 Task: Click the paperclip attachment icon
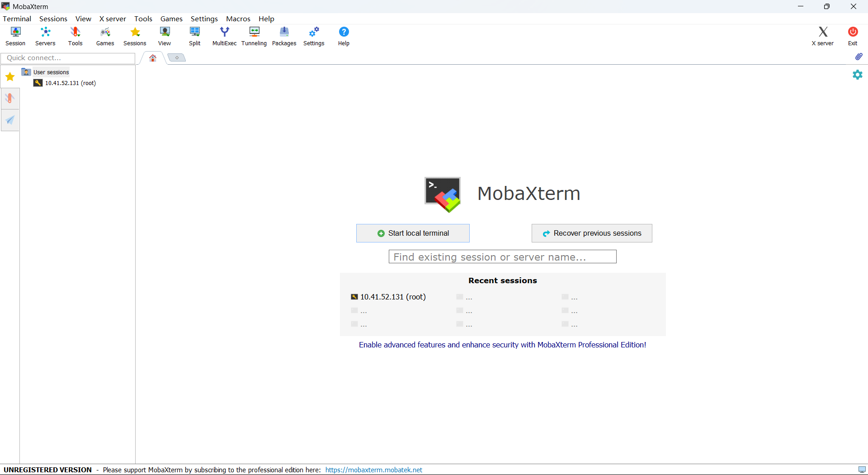[859, 57]
